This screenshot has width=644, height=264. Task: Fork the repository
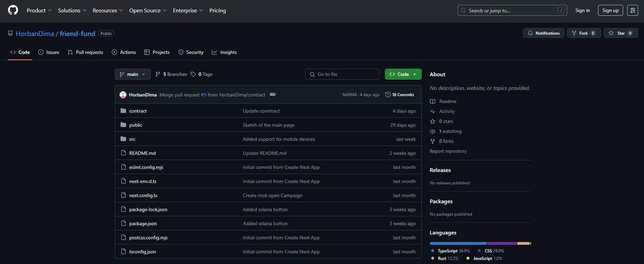click(583, 33)
